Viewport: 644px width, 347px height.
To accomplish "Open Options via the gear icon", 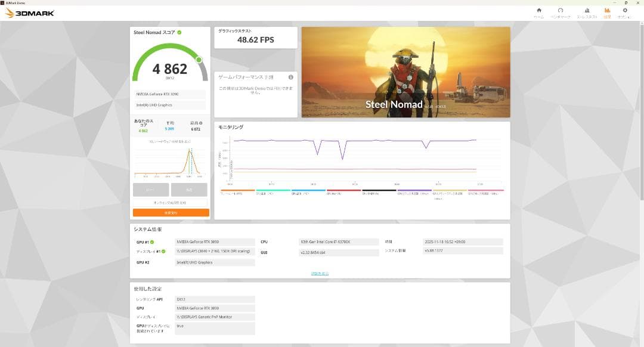I will 624,11.
